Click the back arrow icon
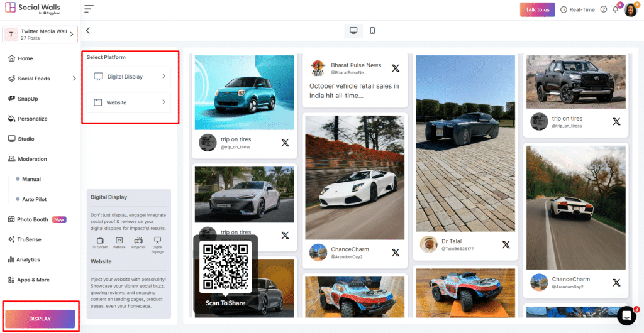The image size is (644, 333). (88, 30)
